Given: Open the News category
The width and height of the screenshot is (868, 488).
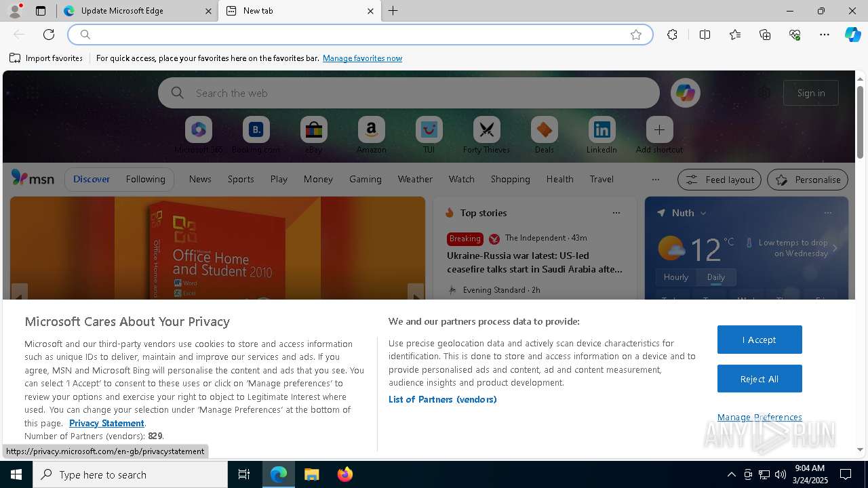Looking at the screenshot, I should click(x=200, y=179).
